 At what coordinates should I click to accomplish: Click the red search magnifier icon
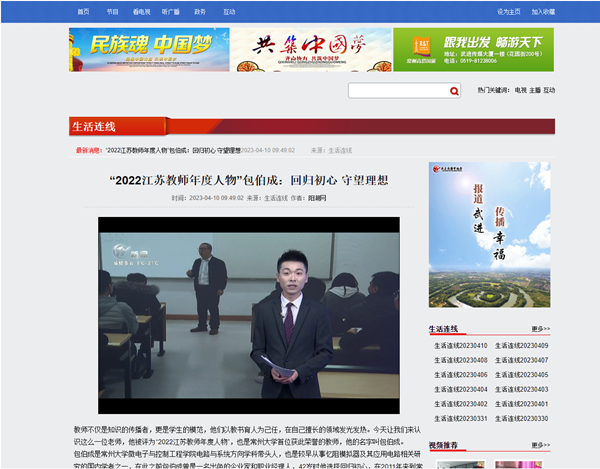454,91
